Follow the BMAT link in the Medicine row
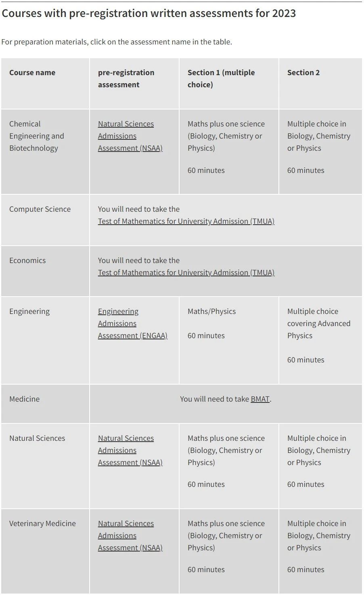The image size is (364, 598). coord(260,399)
